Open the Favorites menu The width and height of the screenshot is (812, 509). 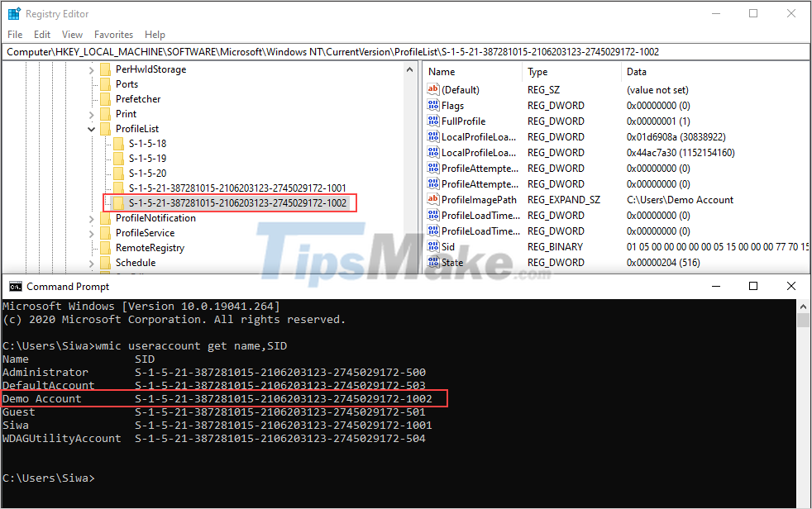click(113, 34)
